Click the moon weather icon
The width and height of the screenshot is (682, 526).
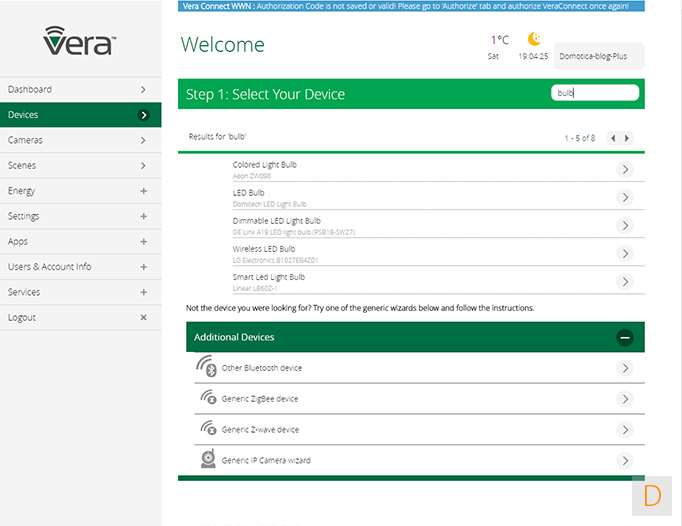pyautogui.click(x=534, y=39)
